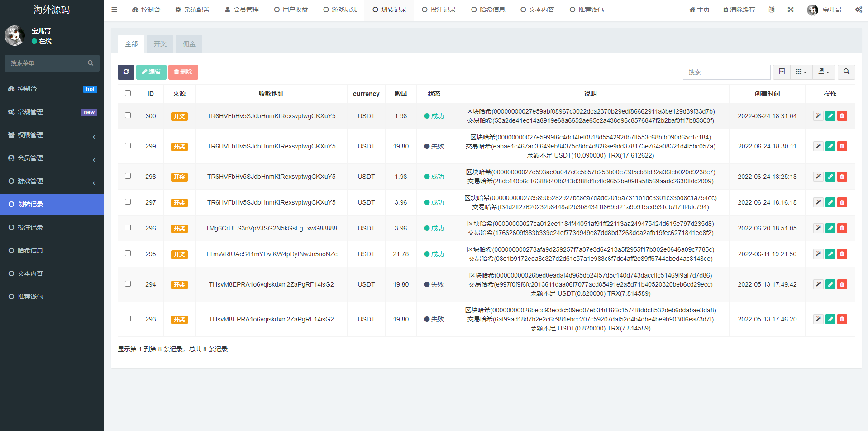Toggle the table card view icon

point(782,72)
